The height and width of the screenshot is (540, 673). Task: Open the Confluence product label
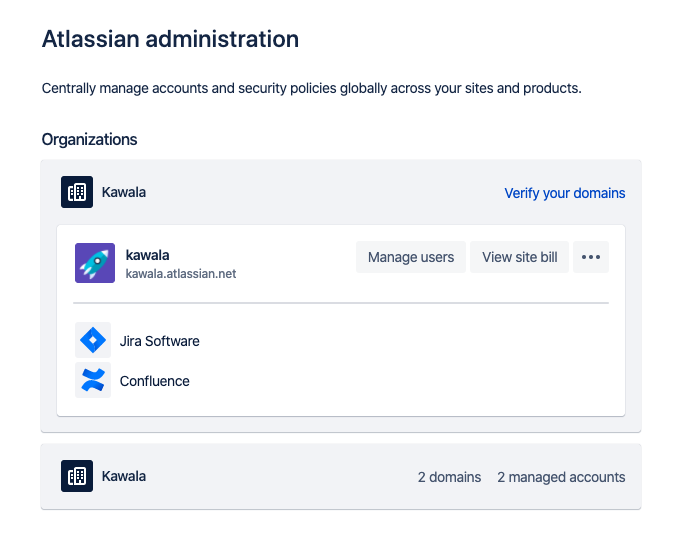[155, 381]
